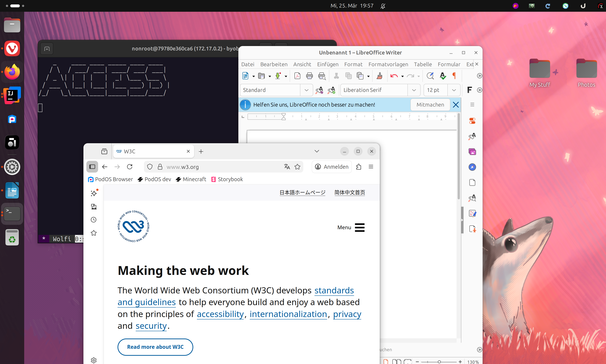Open the My Stuff desktop folder
Viewport: 606px width, 364px height.
point(540,73)
